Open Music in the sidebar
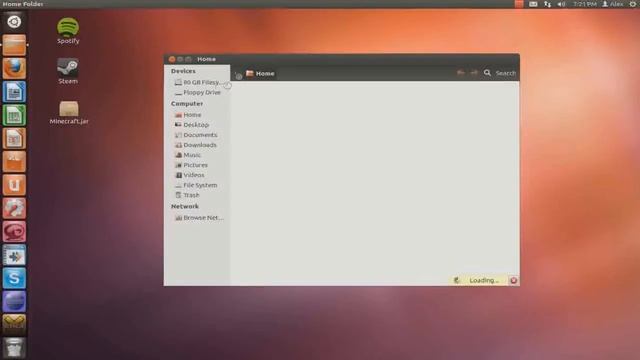 click(x=188, y=155)
